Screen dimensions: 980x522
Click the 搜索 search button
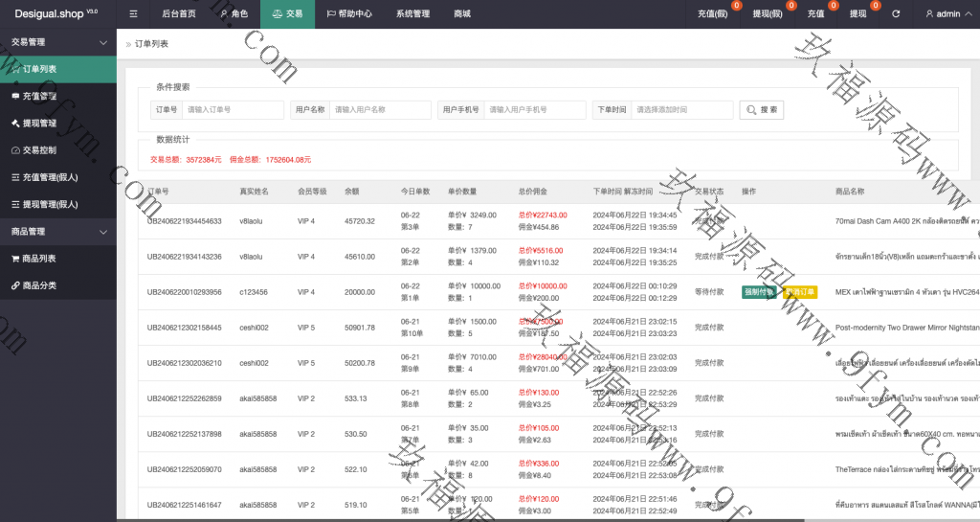pyautogui.click(x=762, y=110)
